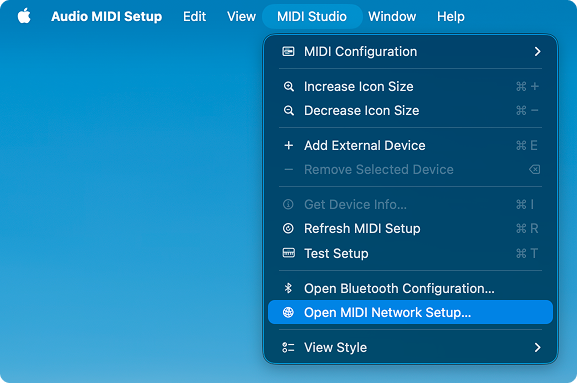This screenshot has height=383, width=577.
Task: Open MIDI Network Setup...
Action: pos(410,312)
